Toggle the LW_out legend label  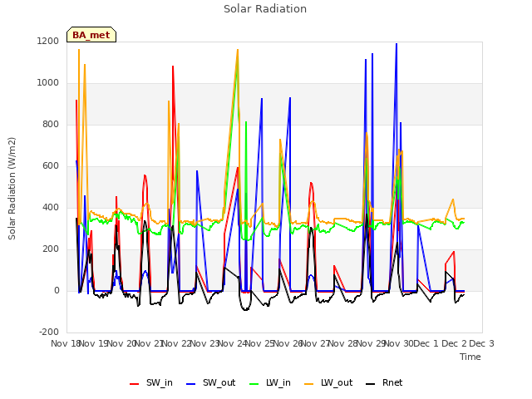click(337, 382)
